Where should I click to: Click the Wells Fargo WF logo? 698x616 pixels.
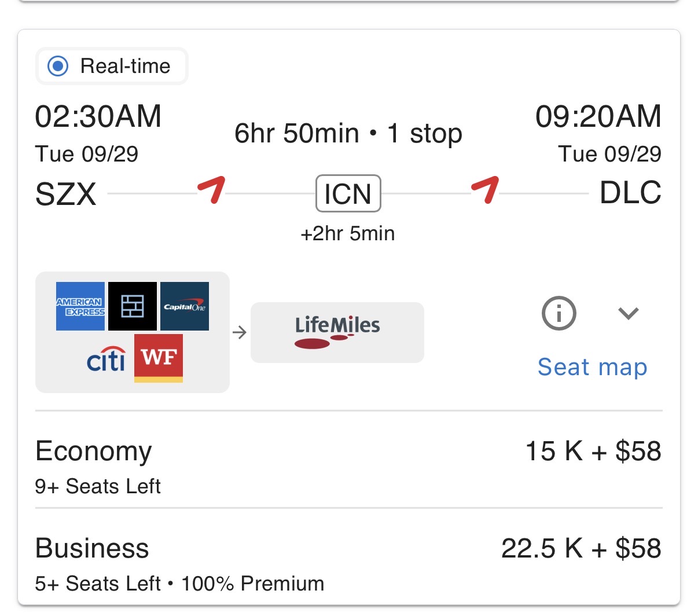click(159, 358)
